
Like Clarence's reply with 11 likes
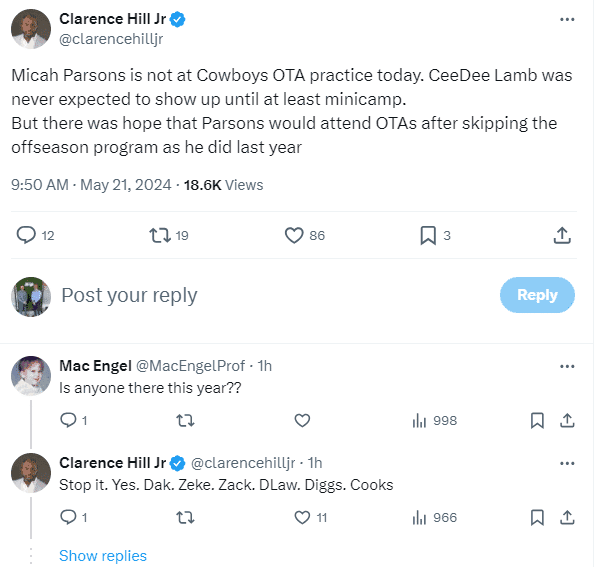click(x=303, y=517)
